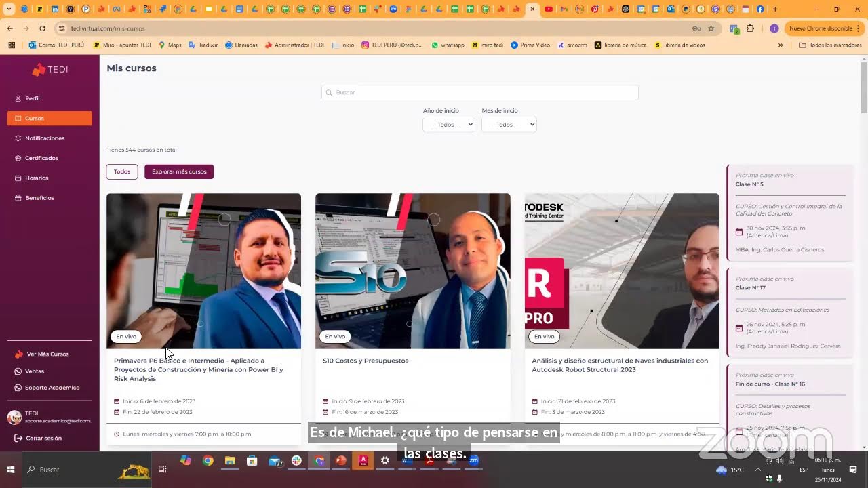Open the Año de inicio dropdown

(x=449, y=125)
